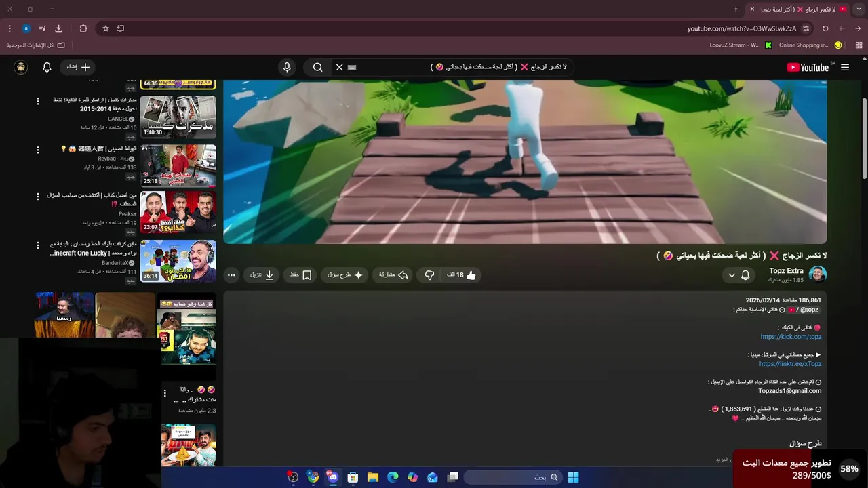Share the video via مشاركة button
868x488 pixels.
coord(393,274)
